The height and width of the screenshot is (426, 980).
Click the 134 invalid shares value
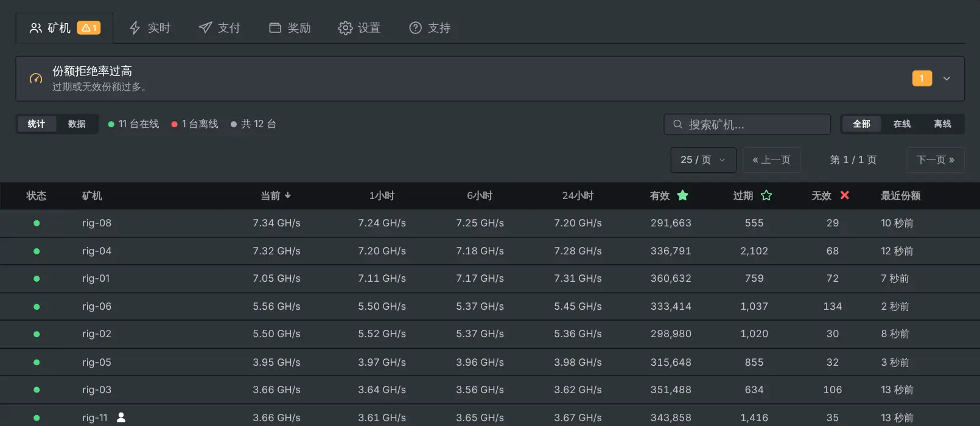pos(833,307)
